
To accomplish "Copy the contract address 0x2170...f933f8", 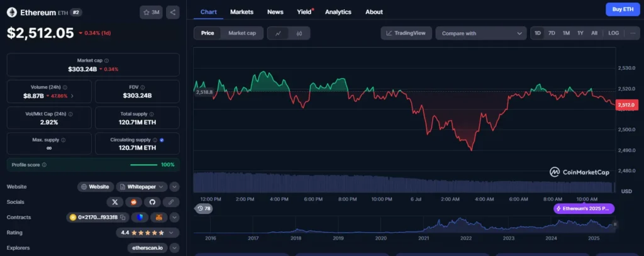I will pos(123,218).
